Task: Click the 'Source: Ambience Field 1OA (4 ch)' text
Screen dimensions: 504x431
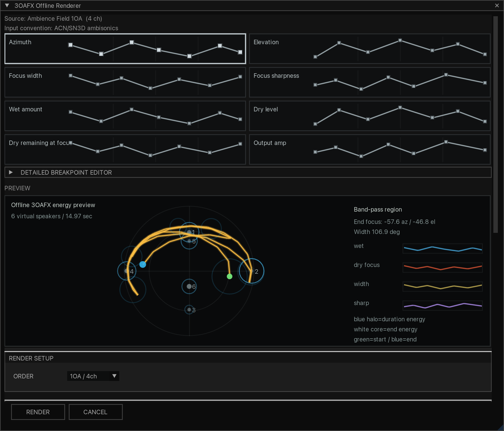Action: (53, 18)
